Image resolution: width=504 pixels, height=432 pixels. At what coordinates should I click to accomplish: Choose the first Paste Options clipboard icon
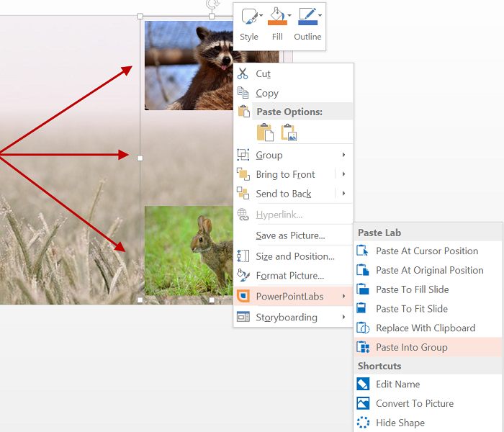point(265,132)
